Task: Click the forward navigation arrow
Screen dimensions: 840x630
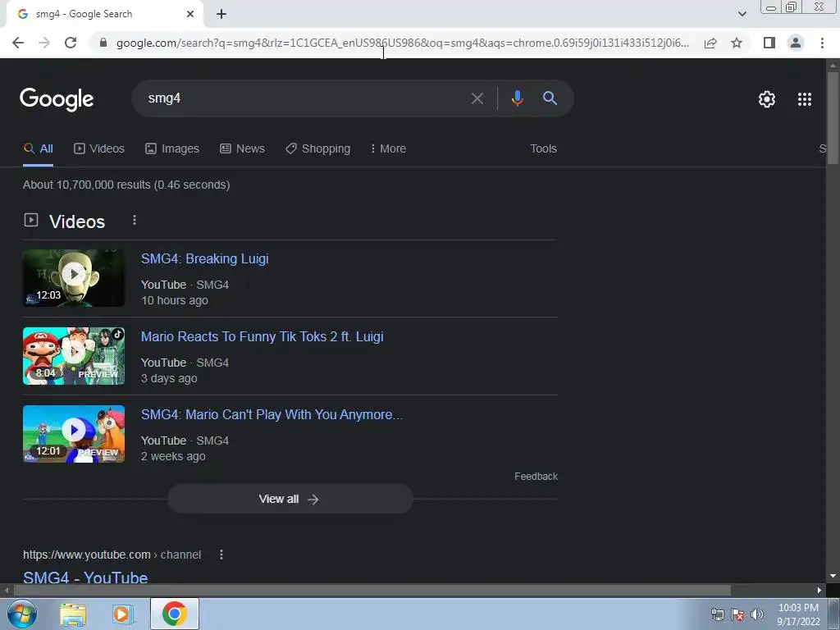Action: coord(44,43)
